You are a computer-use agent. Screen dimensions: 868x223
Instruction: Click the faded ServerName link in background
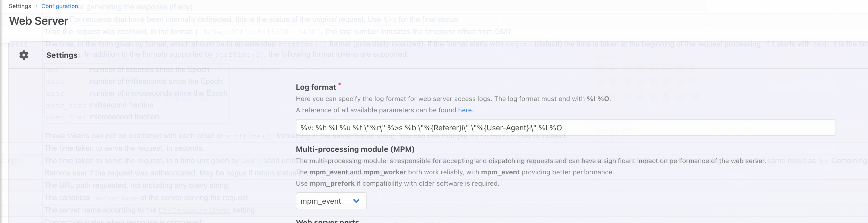(x=115, y=198)
